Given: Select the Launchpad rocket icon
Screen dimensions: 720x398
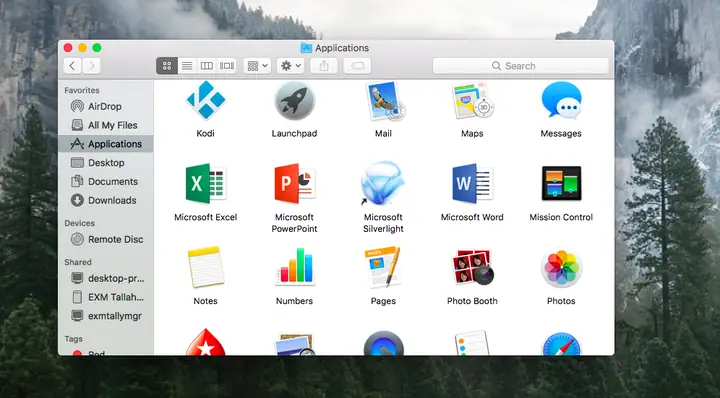Looking at the screenshot, I should click(294, 101).
